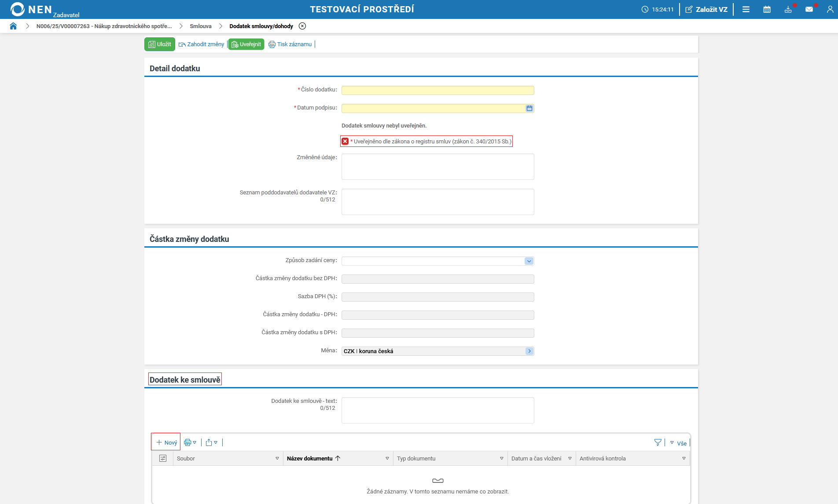Open column settings icon in table
Image resolution: width=838 pixels, height=504 pixels.
point(163,458)
